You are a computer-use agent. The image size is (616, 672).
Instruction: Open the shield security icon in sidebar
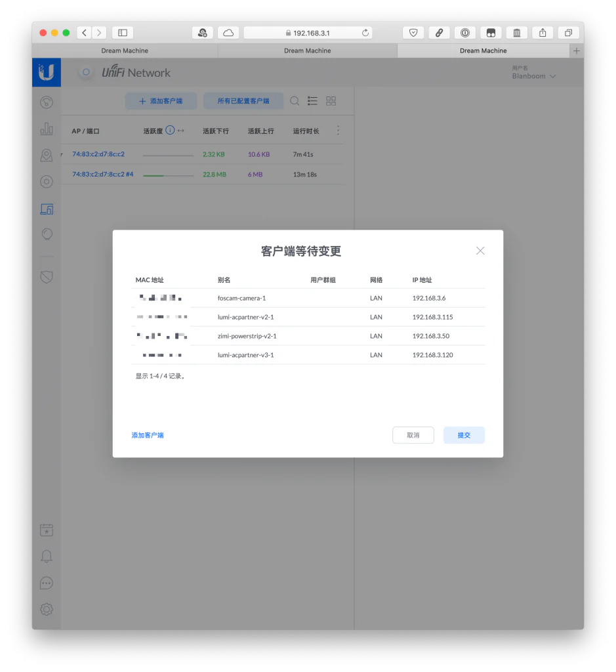tap(47, 277)
